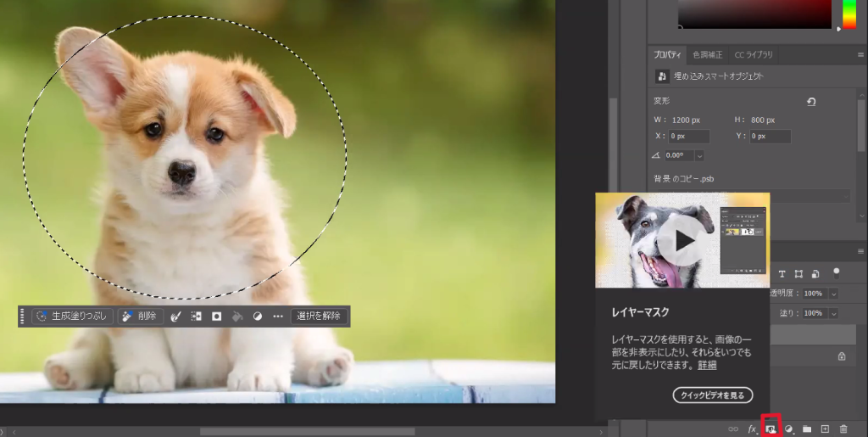Screen dimensions: 868x437
Task: Create a new layer group folder
Action: pyautogui.click(x=807, y=429)
